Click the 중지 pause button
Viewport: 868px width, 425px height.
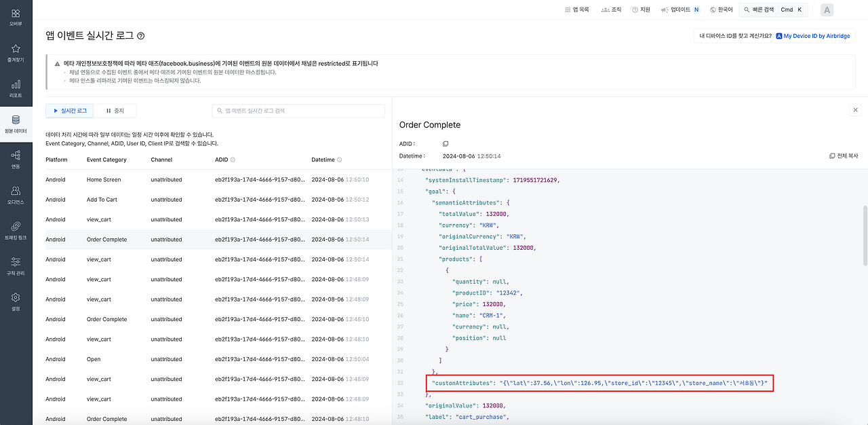coord(115,111)
